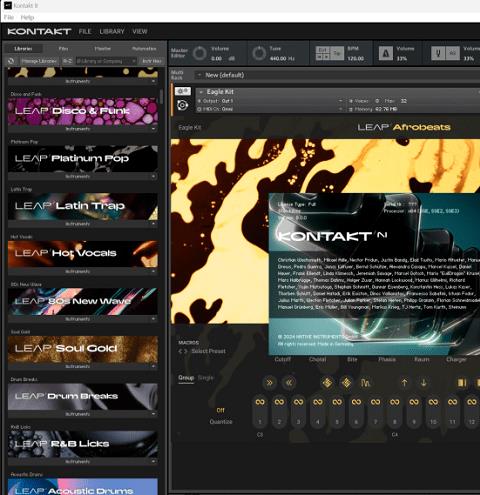This screenshot has width=480, height=495.
Task: Click the second diamond pattern icon
Action: pos(346,383)
